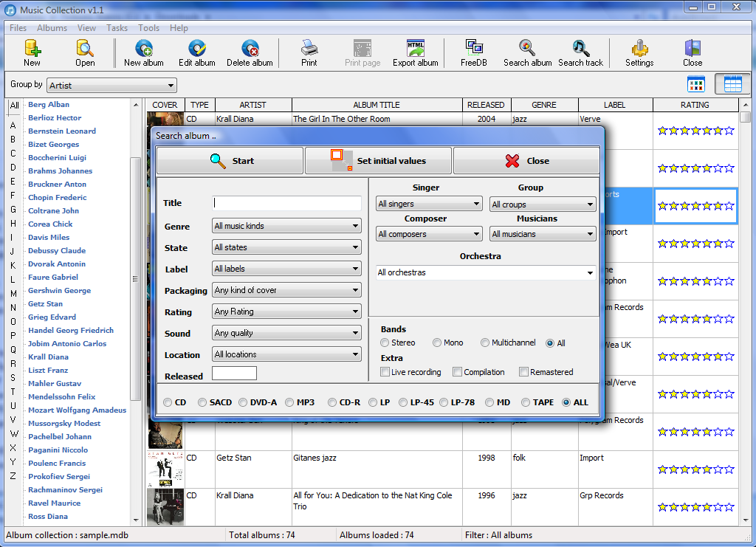Check the Remastered option

point(524,372)
